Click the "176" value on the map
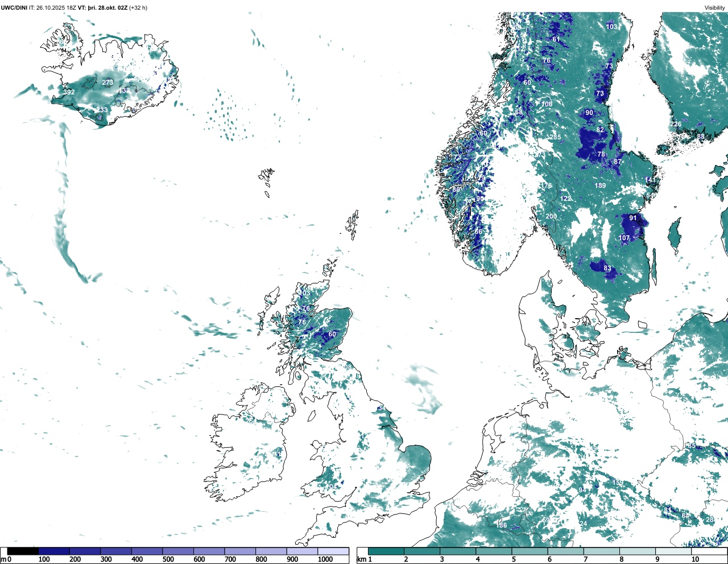Image resolution: width=728 pixels, height=564 pixels. [547, 186]
